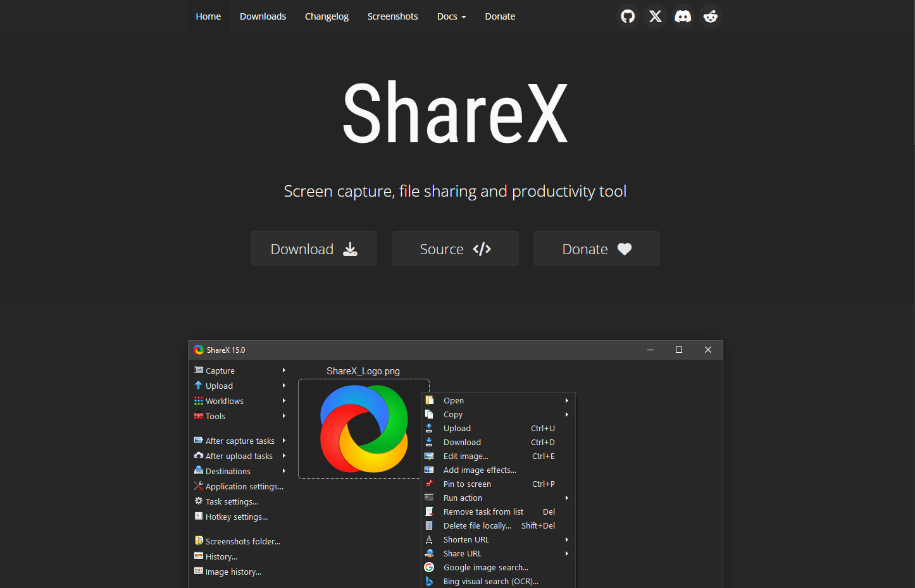
Task: Click the Capture camera icon in sidebar
Action: coord(199,370)
